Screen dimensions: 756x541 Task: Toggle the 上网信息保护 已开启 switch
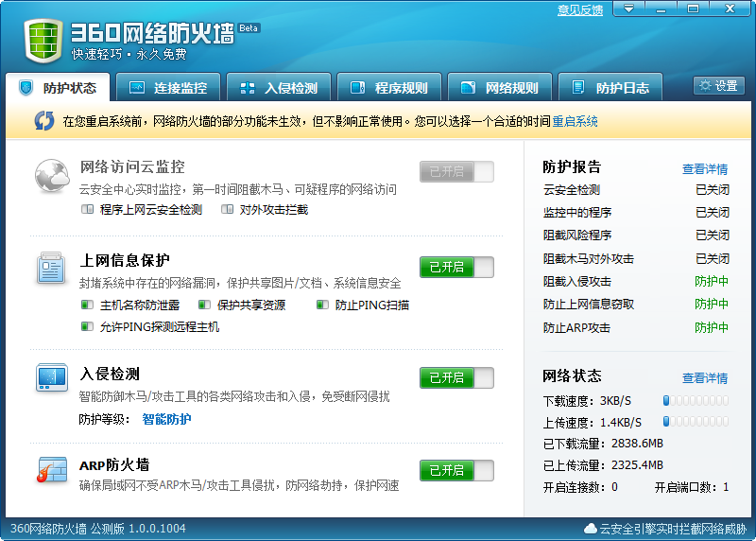click(x=456, y=267)
